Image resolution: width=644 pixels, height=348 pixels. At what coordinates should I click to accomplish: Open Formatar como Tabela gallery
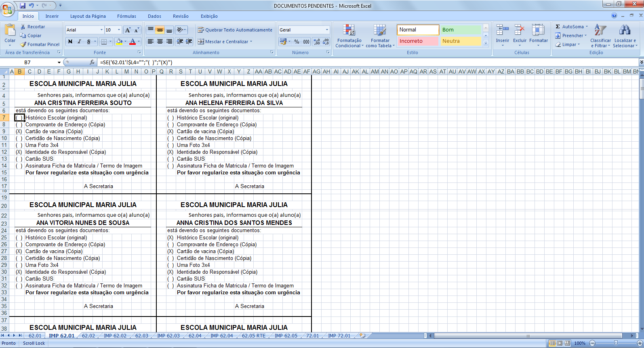[380, 36]
